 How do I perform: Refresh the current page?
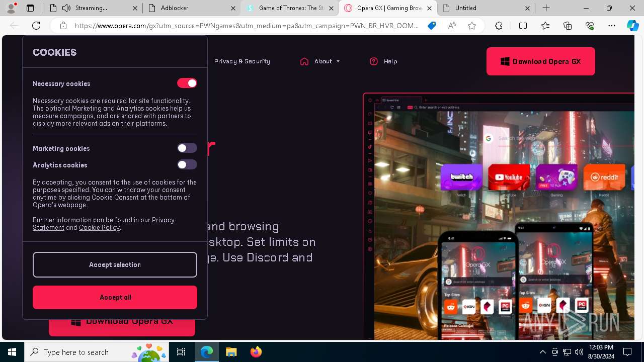pos(36,26)
